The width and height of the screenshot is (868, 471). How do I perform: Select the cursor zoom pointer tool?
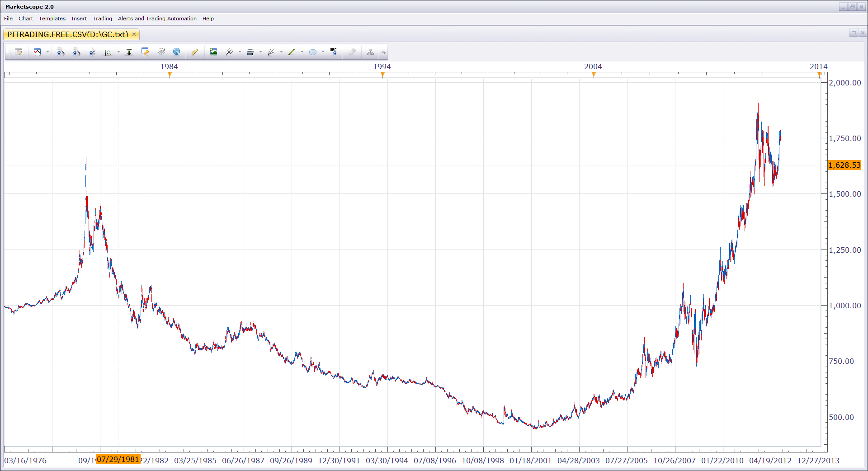tap(92, 52)
